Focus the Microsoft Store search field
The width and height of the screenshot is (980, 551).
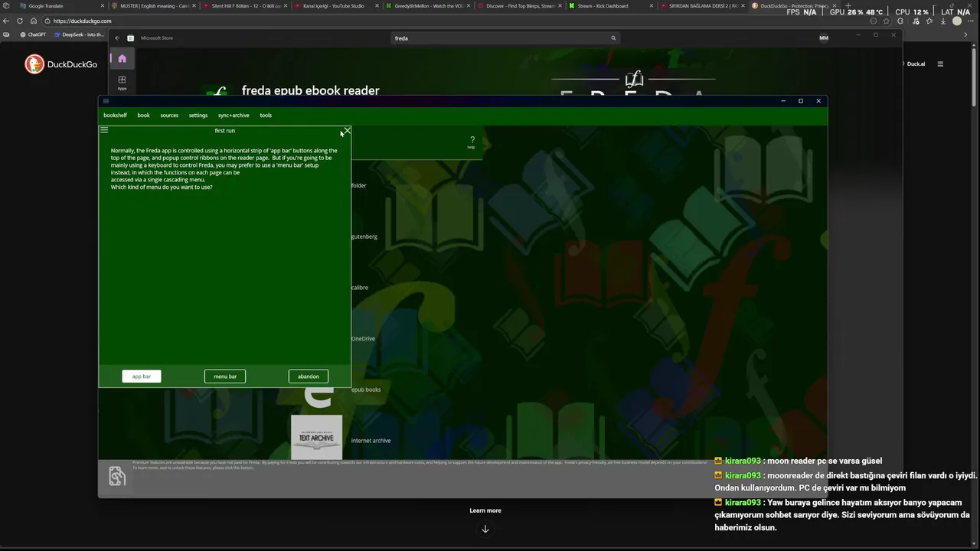(x=504, y=37)
